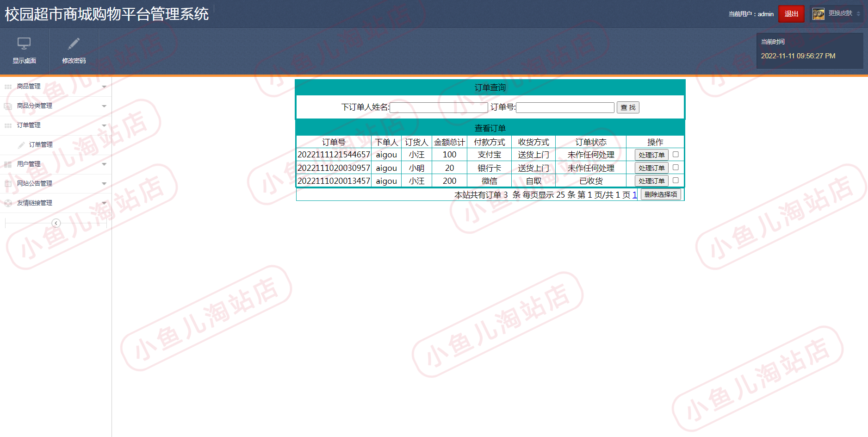The width and height of the screenshot is (868, 437).
Task: Click 处理订单 for order 202211020030957
Action: tap(651, 168)
